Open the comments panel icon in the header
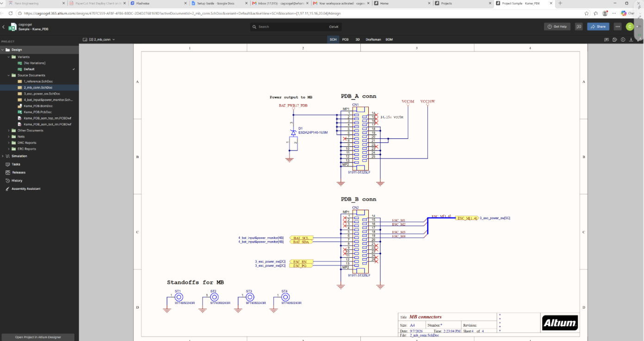 (578, 26)
